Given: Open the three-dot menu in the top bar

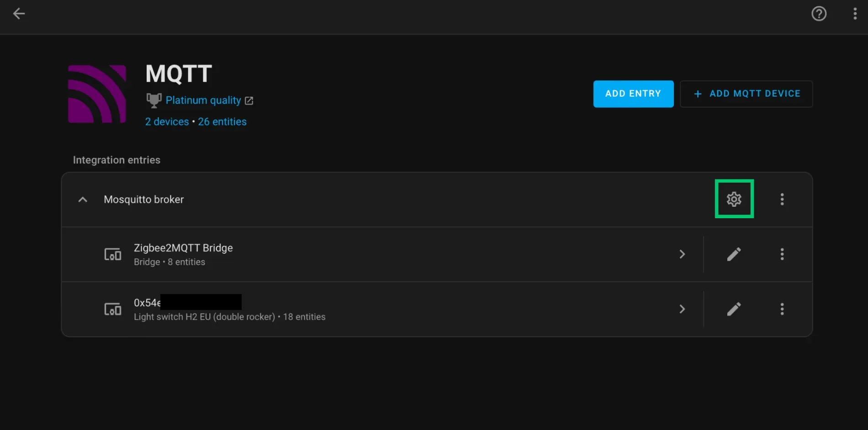Looking at the screenshot, I should pos(855,14).
